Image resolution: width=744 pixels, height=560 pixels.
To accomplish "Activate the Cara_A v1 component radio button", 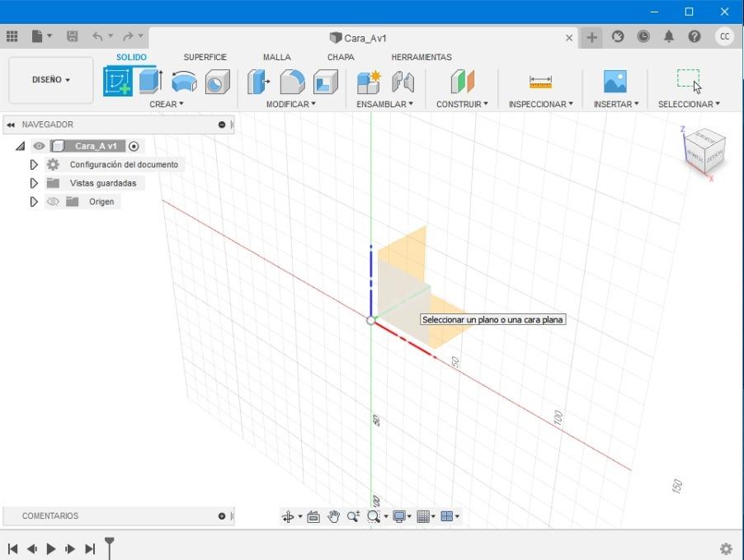I will point(134,146).
